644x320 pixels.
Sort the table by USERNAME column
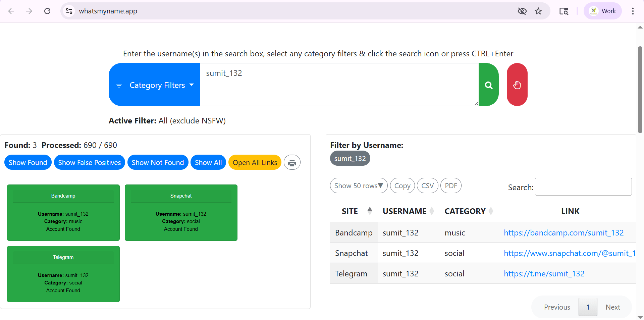(x=409, y=211)
